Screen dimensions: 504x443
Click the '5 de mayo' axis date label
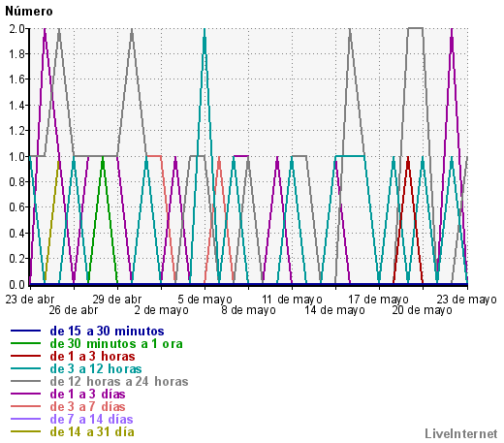pyautogui.click(x=205, y=300)
